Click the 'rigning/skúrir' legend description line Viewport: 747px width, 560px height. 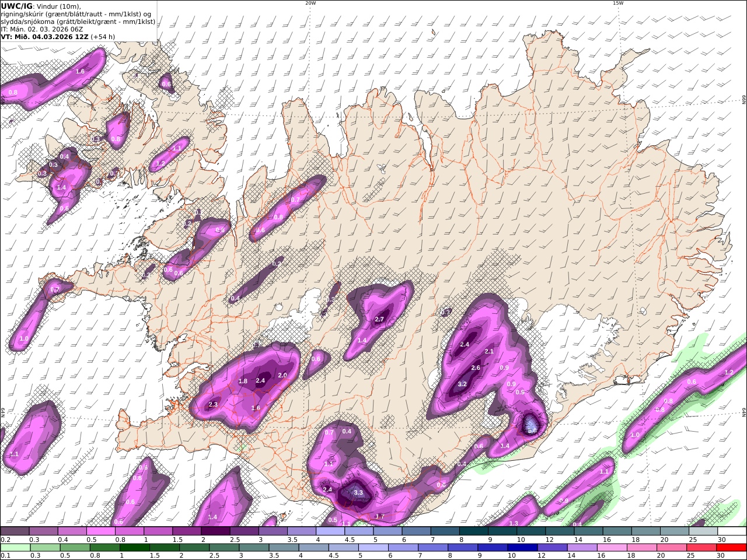[75, 14]
